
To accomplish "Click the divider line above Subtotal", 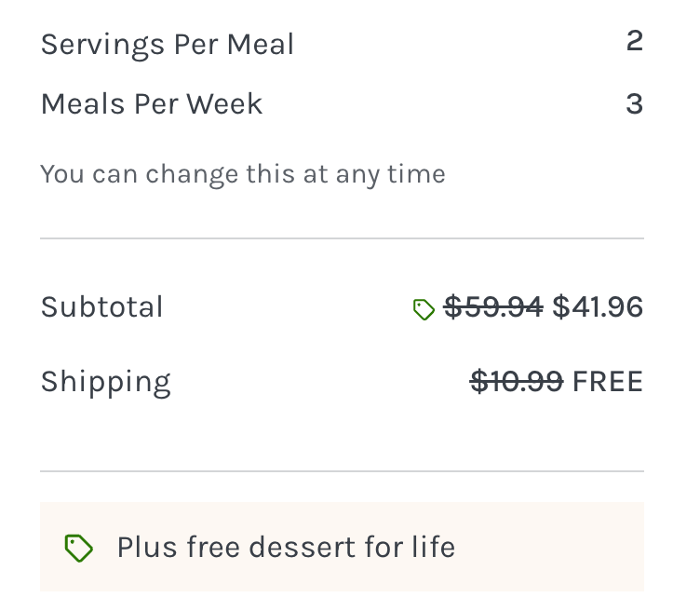I will click(342, 238).
